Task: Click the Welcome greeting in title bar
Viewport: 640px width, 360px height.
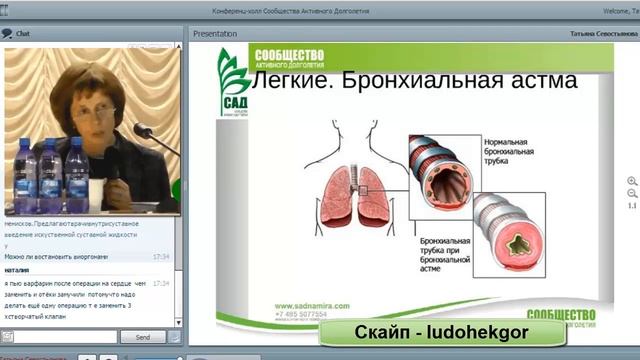Action: coord(621,11)
